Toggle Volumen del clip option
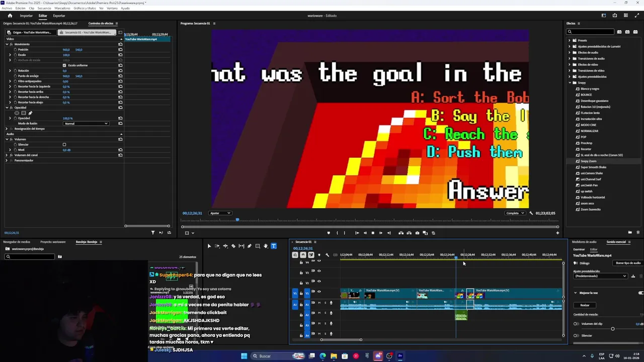This screenshot has height=362, width=644. click(x=576, y=324)
